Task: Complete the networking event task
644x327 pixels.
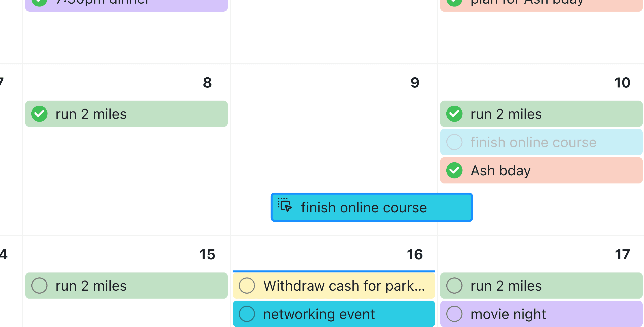Action: [247, 314]
